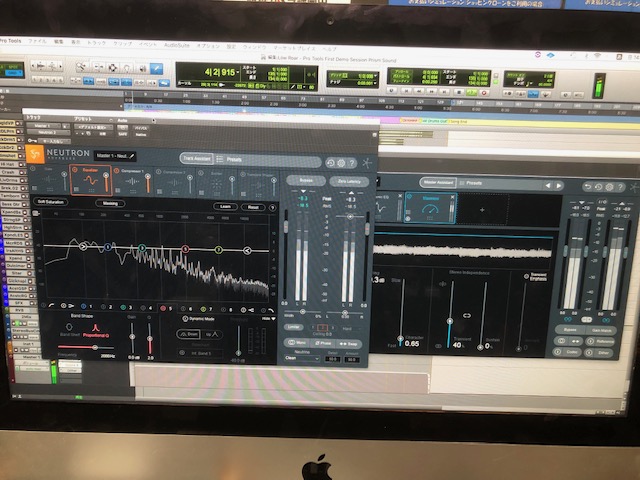Choose the Bell band shape icon
The width and height of the screenshot is (640, 480).
coord(69,329)
